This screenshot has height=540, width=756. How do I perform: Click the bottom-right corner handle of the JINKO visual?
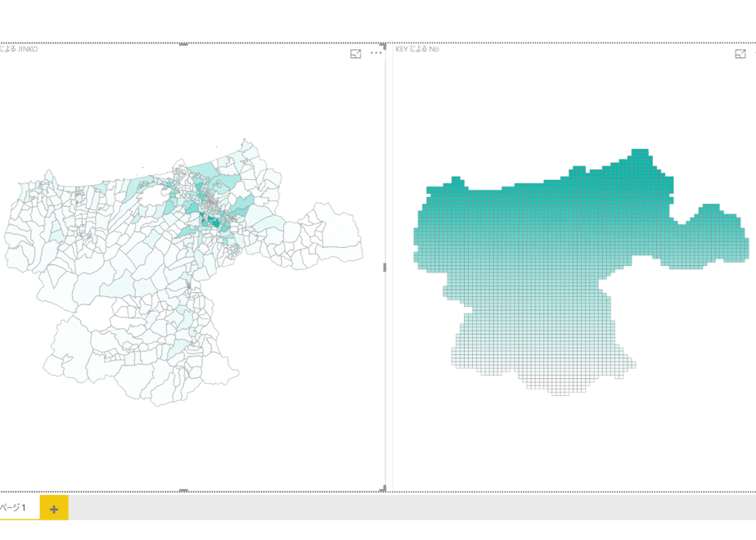[x=383, y=488]
